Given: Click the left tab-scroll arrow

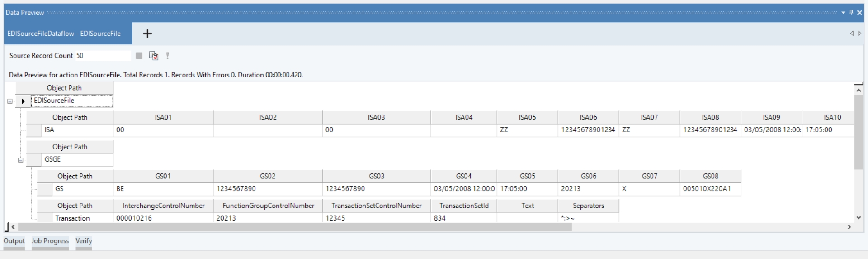Looking at the screenshot, I should [x=852, y=34].
